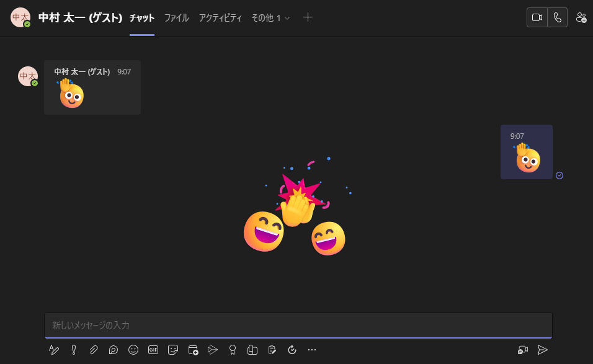Add a new tab with plus button
Viewport: 593px width, 364px height.
pos(308,17)
